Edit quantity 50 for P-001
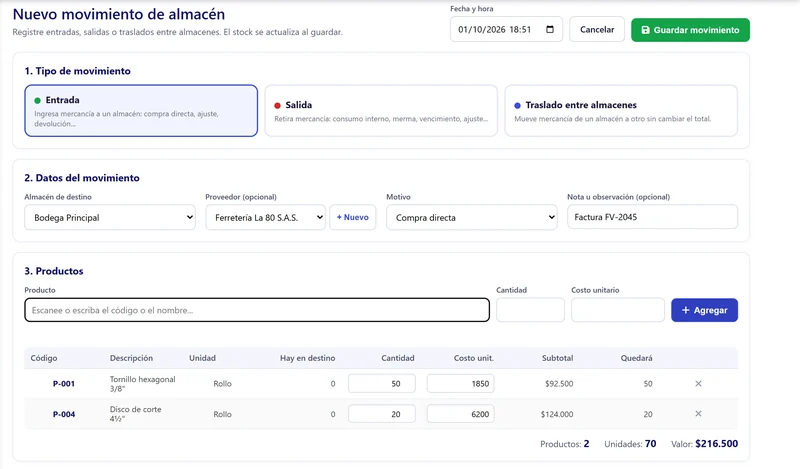Screen dimensions: 800x469 tap(382, 384)
